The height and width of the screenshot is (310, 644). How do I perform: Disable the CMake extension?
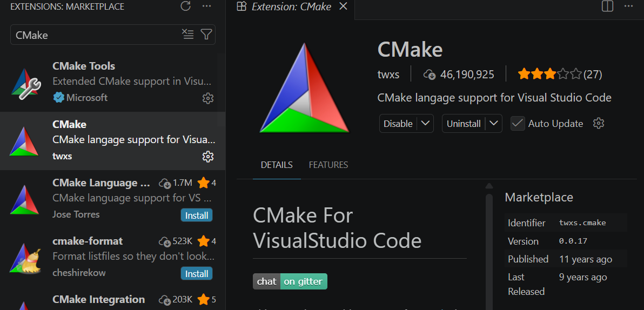click(x=398, y=124)
